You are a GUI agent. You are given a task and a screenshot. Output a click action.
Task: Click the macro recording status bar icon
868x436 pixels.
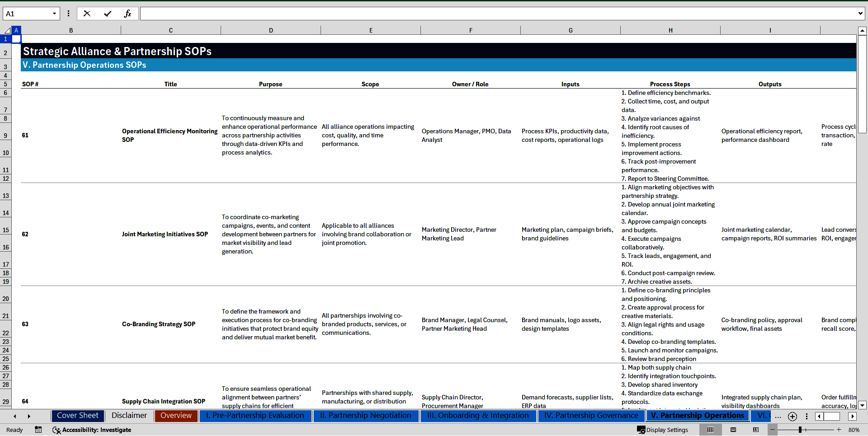(38, 430)
